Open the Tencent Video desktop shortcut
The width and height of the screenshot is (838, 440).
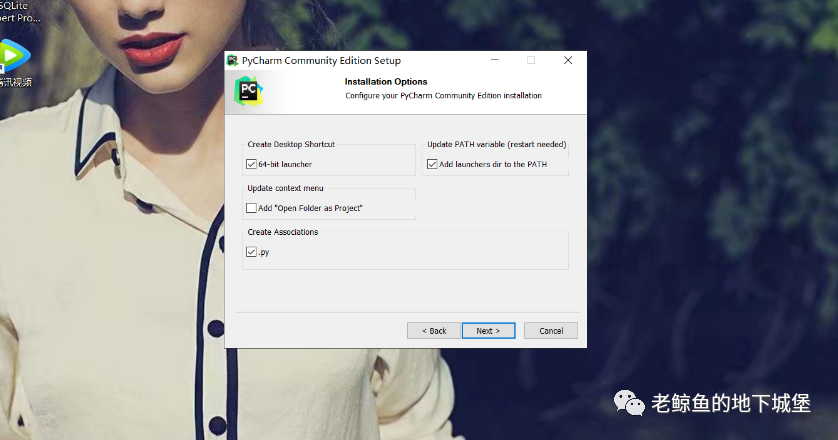pos(13,55)
